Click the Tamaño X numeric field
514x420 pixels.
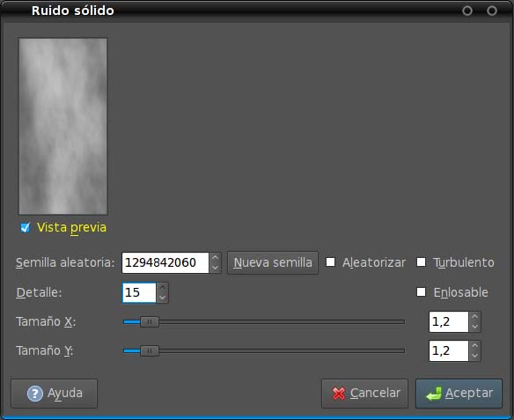(449, 321)
